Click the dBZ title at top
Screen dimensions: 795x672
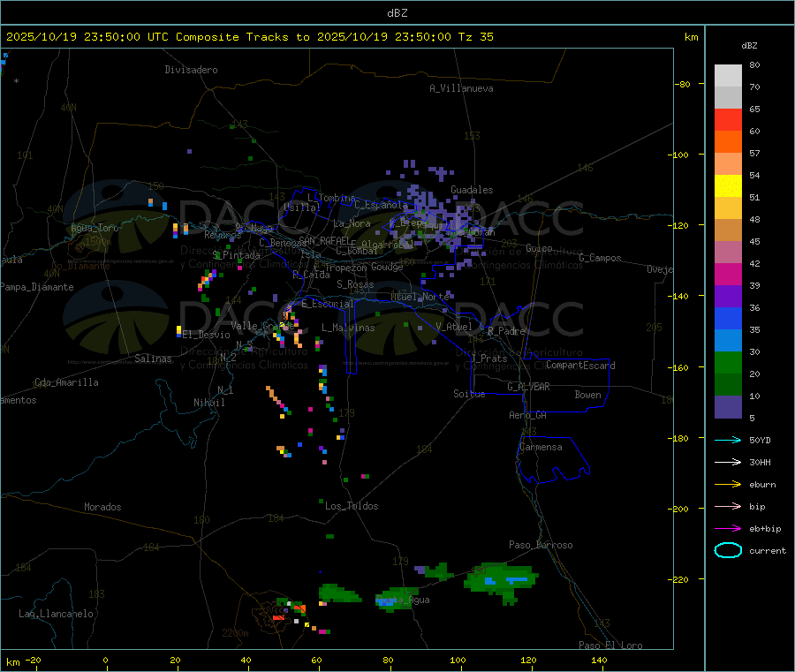397,13
